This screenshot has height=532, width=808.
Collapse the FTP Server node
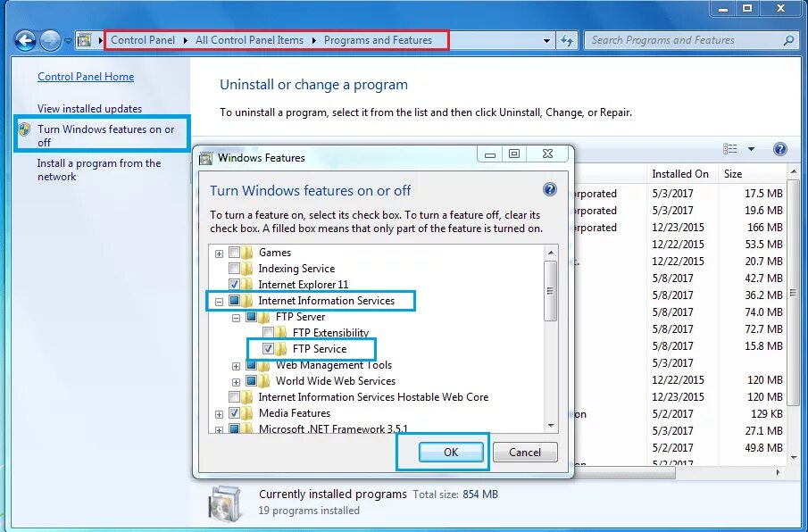(x=236, y=318)
